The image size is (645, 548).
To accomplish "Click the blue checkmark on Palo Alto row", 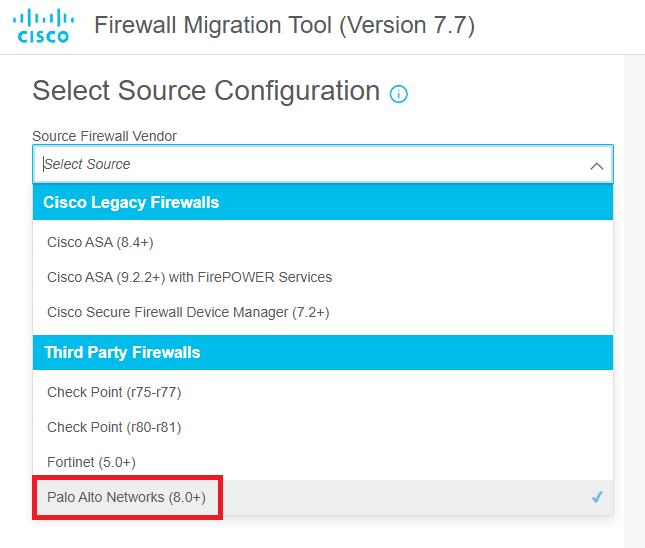I will (x=597, y=497).
